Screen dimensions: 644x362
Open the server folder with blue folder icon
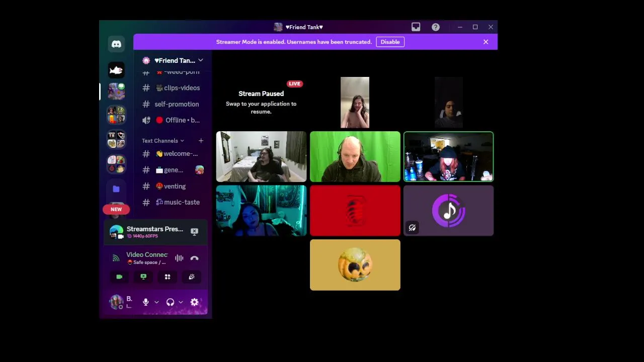point(116,189)
